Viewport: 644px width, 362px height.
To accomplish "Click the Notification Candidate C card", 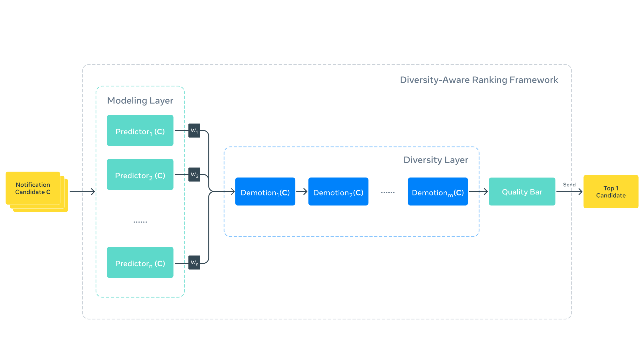I will click(33, 189).
